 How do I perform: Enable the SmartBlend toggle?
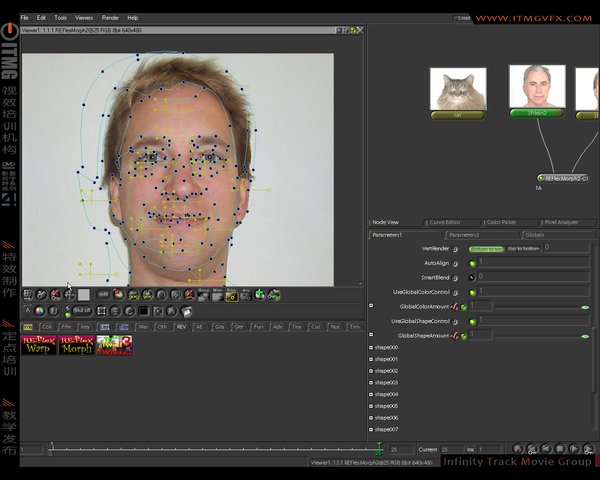(x=472, y=277)
